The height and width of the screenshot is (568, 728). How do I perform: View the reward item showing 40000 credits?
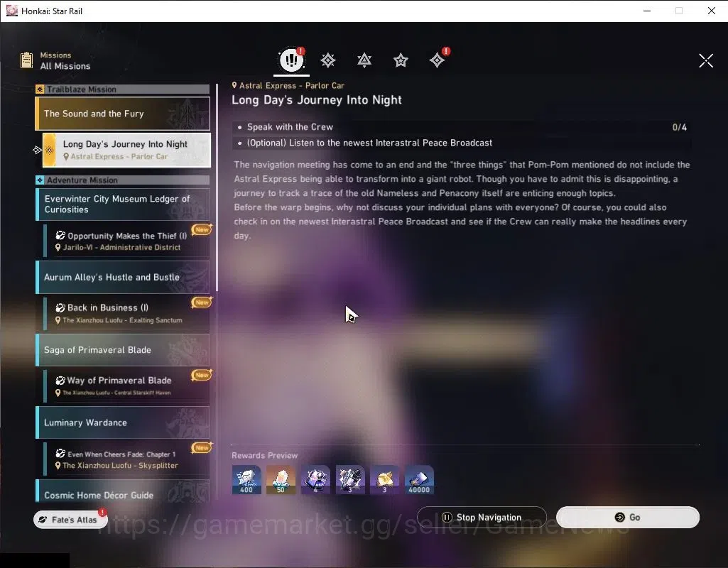click(419, 480)
